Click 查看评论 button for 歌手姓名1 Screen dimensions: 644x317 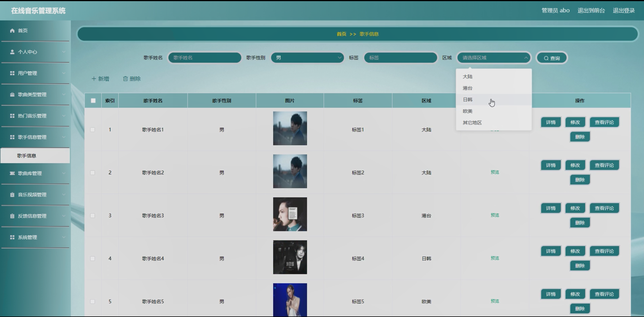tap(604, 122)
